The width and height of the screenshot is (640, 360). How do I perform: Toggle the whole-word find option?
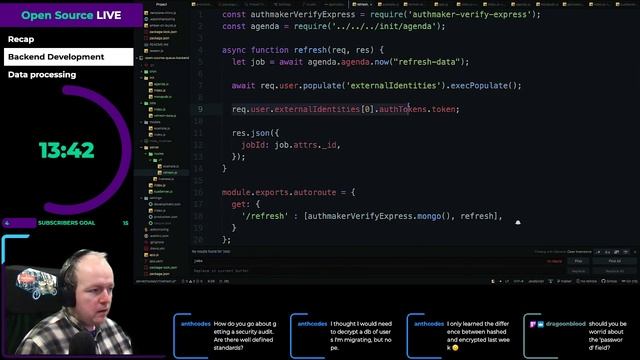pos(626,252)
